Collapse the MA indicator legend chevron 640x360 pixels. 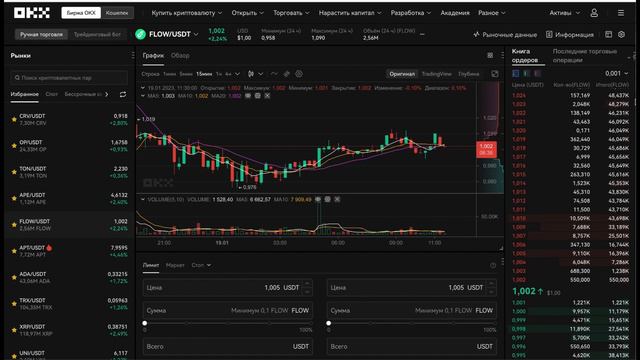click(x=142, y=96)
